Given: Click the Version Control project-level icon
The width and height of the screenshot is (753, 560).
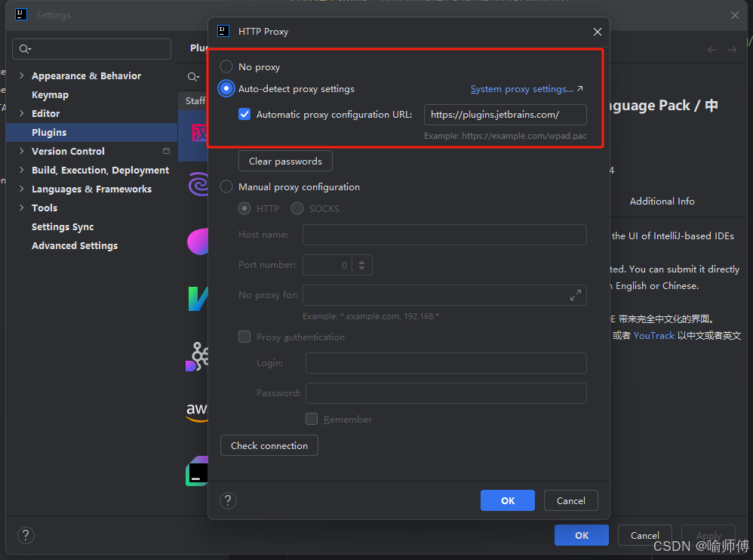Looking at the screenshot, I should click(166, 151).
